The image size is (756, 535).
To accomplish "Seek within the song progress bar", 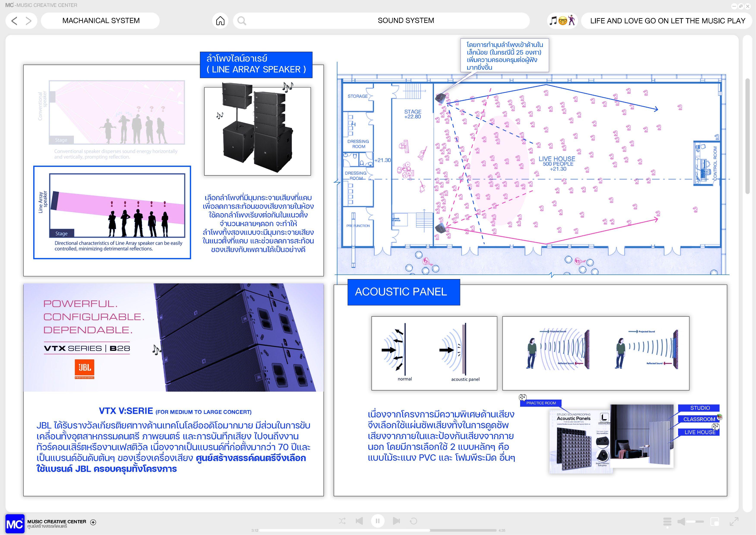I will [378, 530].
